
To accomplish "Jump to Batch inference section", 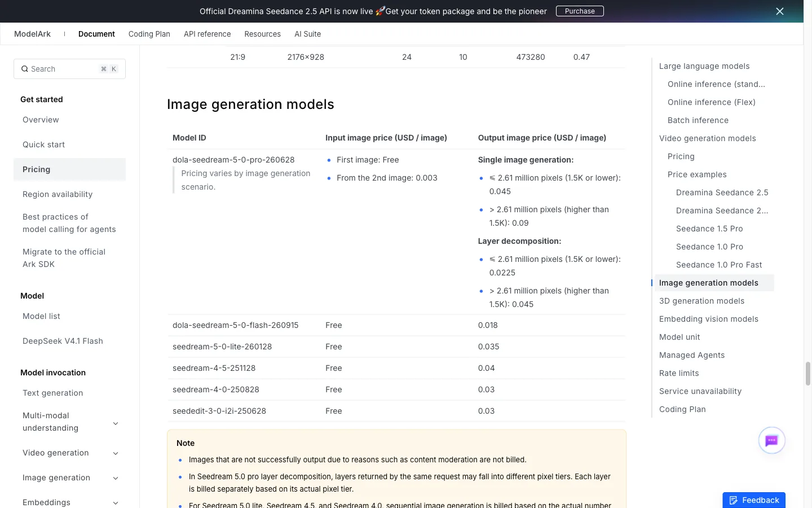I will click(x=698, y=120).
